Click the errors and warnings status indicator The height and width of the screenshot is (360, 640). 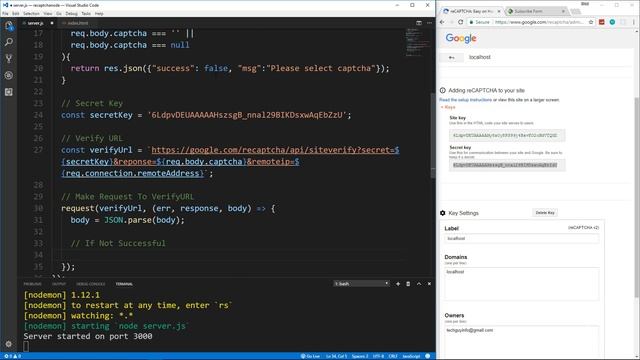pos(12,356)
